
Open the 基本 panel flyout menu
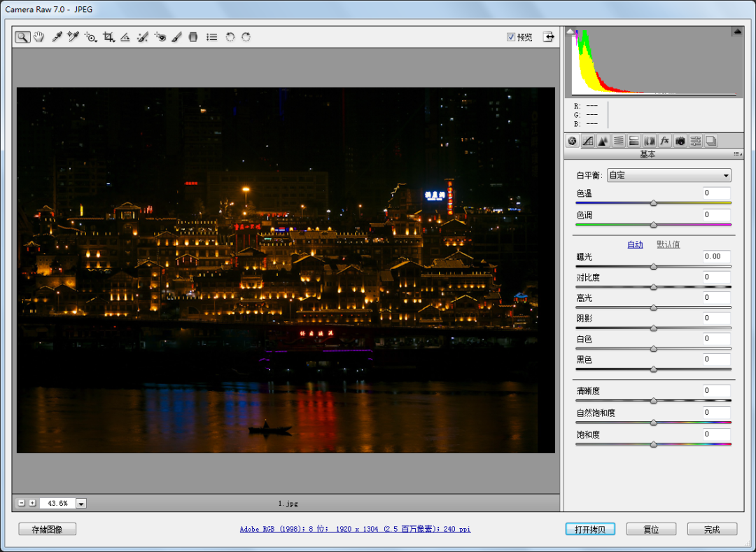pos(738,154)
